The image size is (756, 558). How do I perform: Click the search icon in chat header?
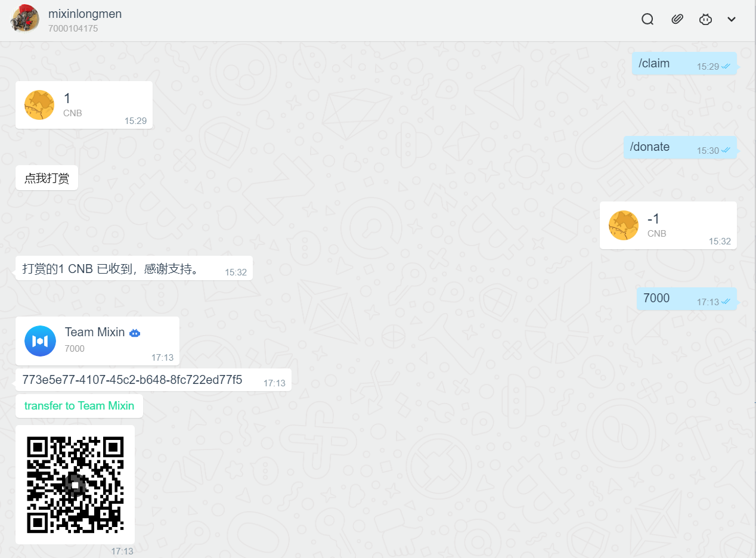[647, 19]
